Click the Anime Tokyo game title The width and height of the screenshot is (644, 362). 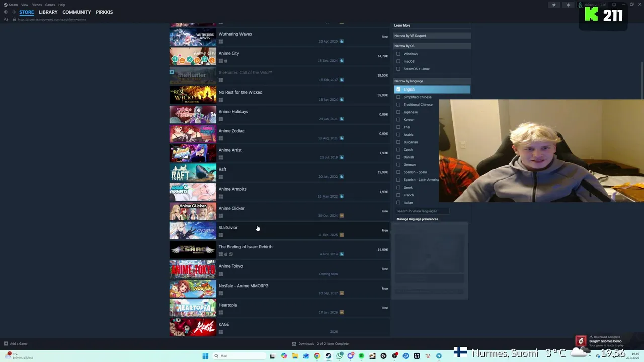230,266
